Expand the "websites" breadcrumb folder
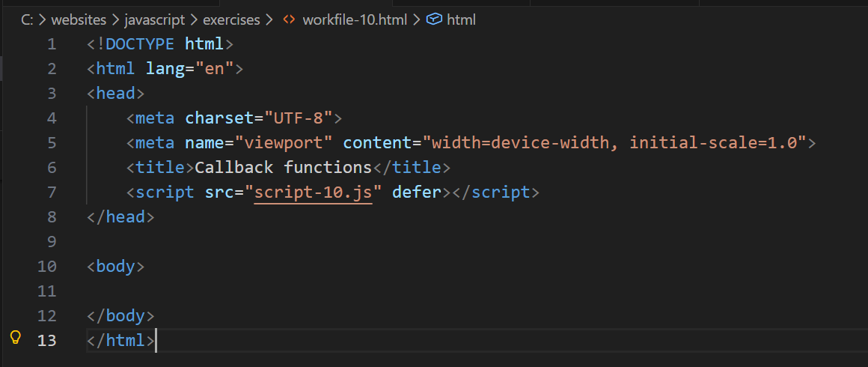The image size is (868, 367). coord(76,20)
